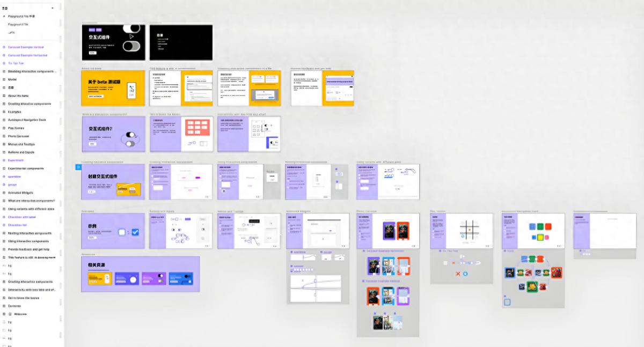Click the component icon beside Checkbox list layer
644x347 pixels.
(4, 225)
